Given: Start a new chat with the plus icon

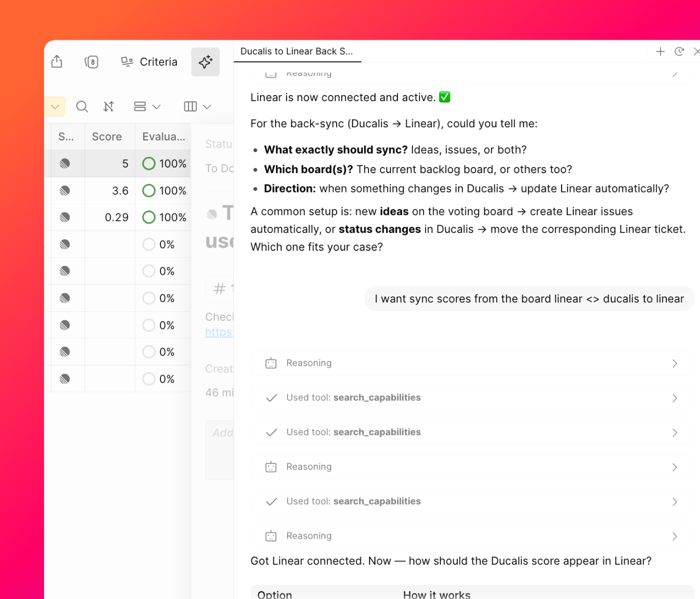Looking at the screenshot, I should pyautogui.click(x=660, y=52).
